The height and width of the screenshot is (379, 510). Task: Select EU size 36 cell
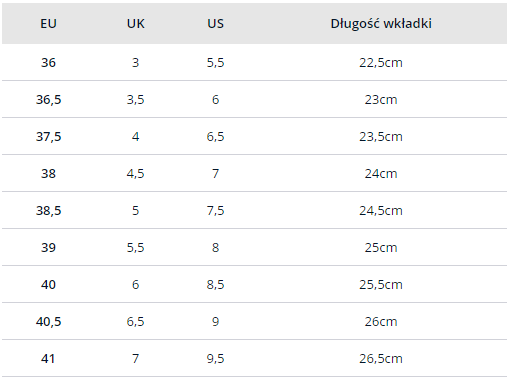[48, 63]
